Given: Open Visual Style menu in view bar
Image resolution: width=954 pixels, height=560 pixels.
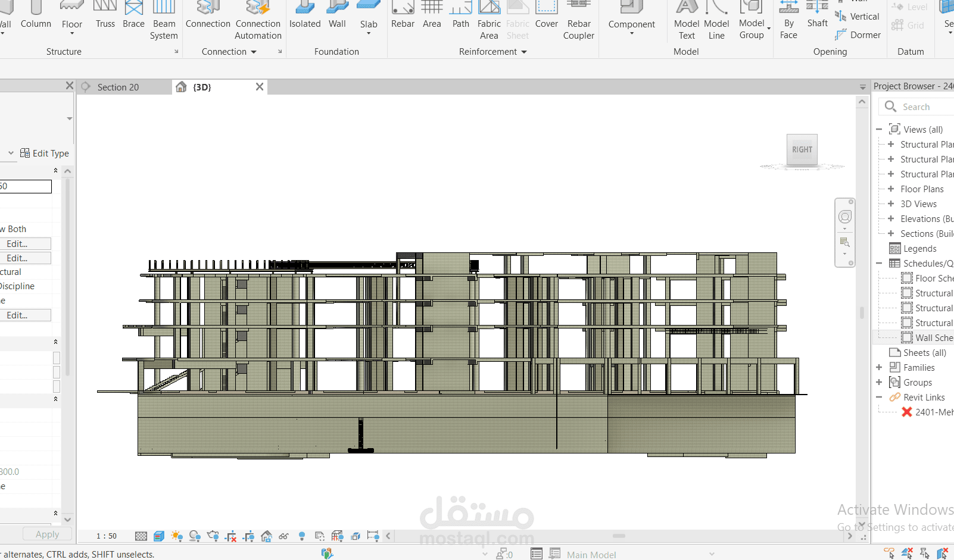Looking at the screenshot, I should (159, 536).
